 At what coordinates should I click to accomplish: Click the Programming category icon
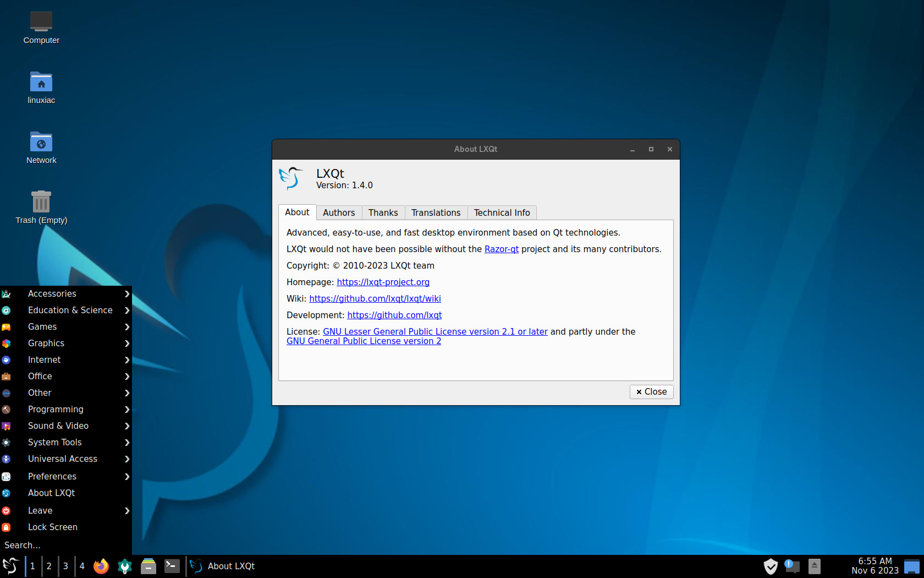(x=7, y=410)
